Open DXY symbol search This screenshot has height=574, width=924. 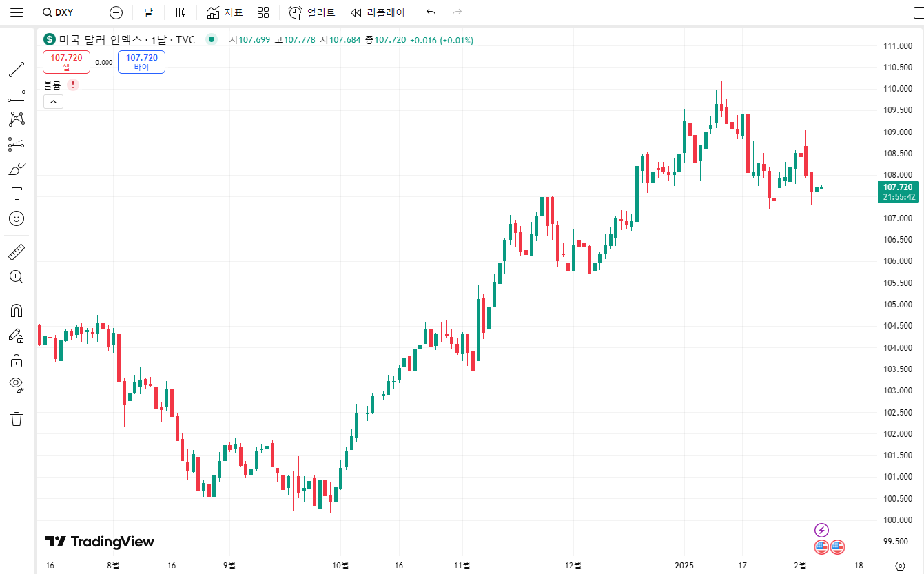tap(58, 12)
